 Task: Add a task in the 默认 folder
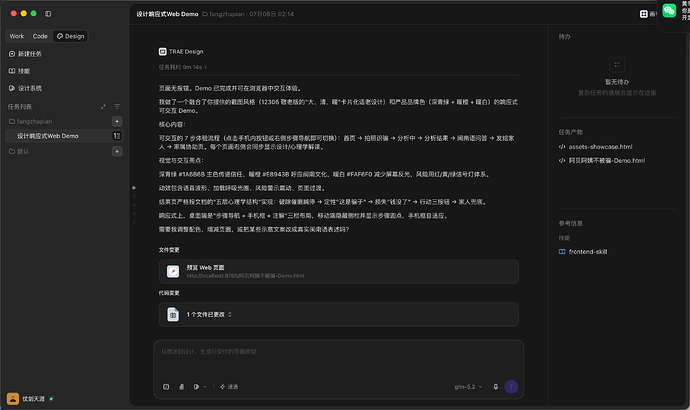[117, 151]
